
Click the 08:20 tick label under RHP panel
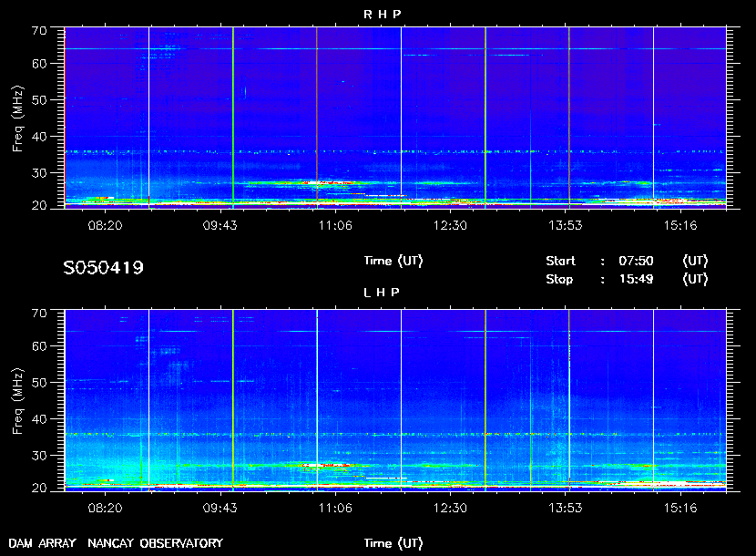[x=105, y=225]
